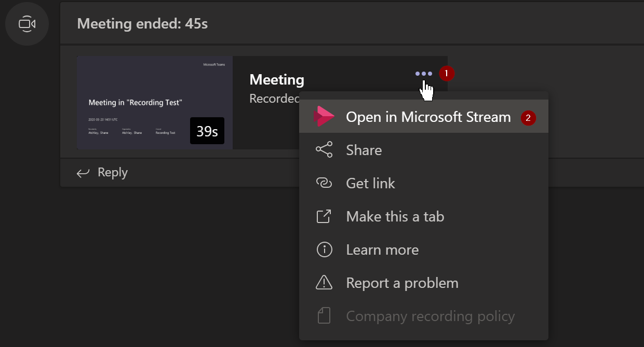
Task: Click the warning triangle icon
Action: pos(324,283)
